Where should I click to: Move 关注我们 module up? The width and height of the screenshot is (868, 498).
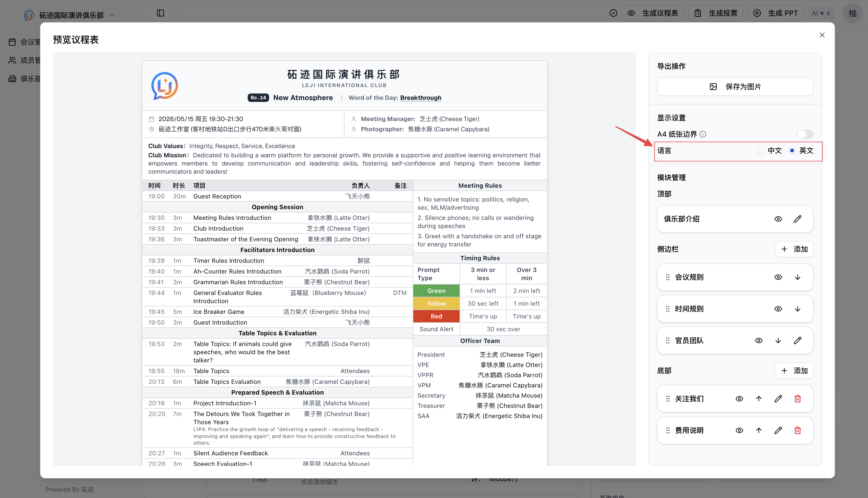(x=759, y=399)
